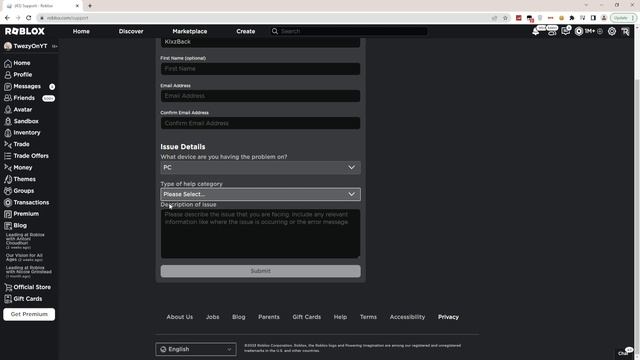
Task: Go to Home in top navigation
Action: tap(81, 31)
